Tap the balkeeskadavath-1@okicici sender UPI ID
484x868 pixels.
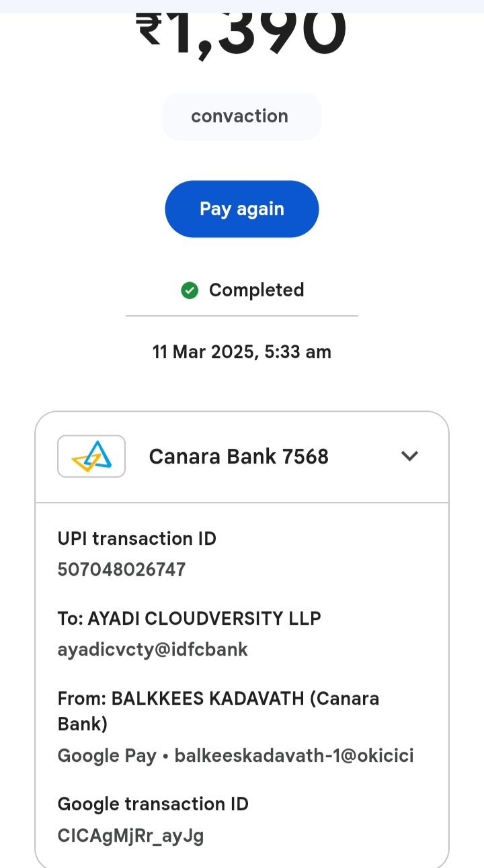coord(294,756)
